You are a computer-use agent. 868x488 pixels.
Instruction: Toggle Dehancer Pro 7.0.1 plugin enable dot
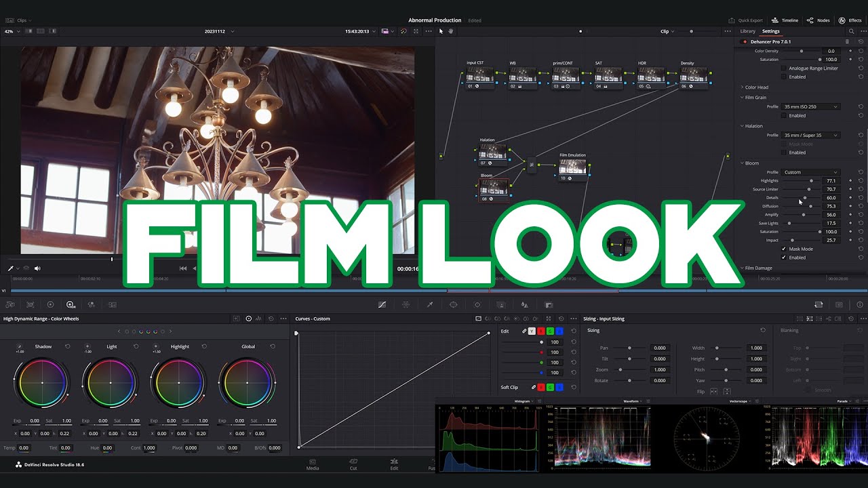(x=744, y=41)
